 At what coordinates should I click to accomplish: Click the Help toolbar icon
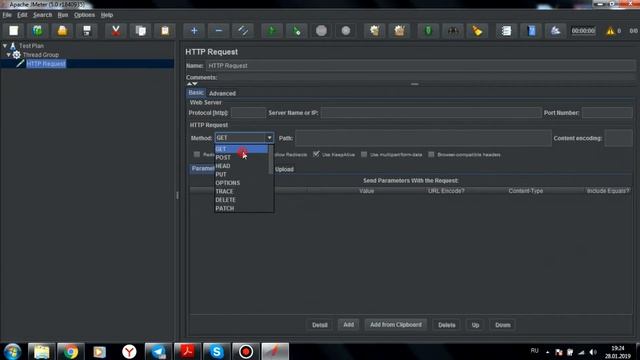[x=531, y=31]
